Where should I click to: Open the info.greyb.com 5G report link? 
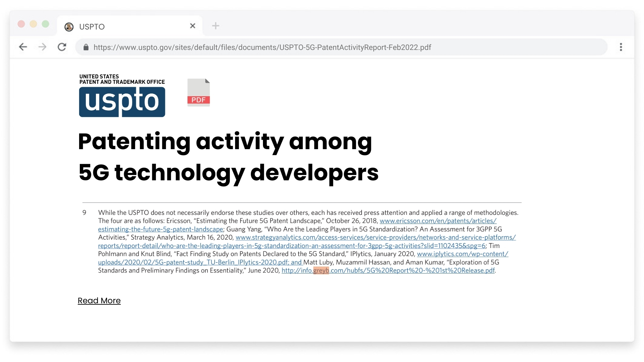[x=388, y=270]
